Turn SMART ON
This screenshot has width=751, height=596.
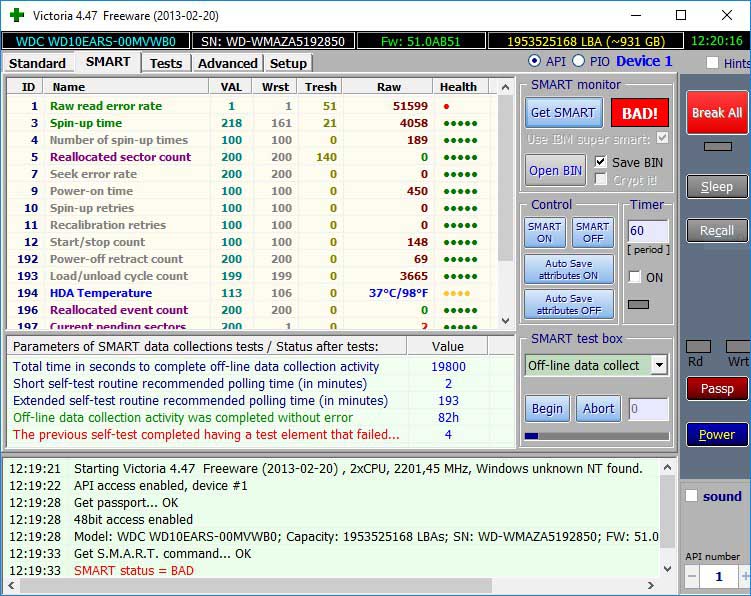pos(545,232)
